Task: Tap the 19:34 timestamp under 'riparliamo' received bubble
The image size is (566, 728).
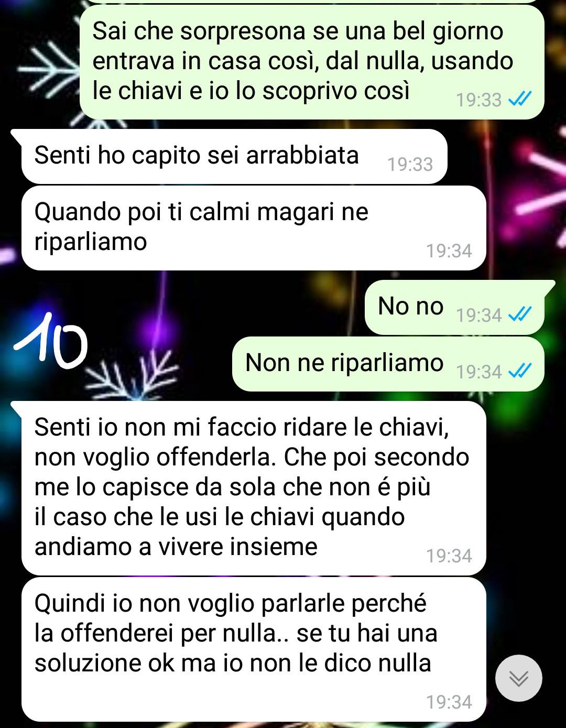Action: (x=449, y=251)
